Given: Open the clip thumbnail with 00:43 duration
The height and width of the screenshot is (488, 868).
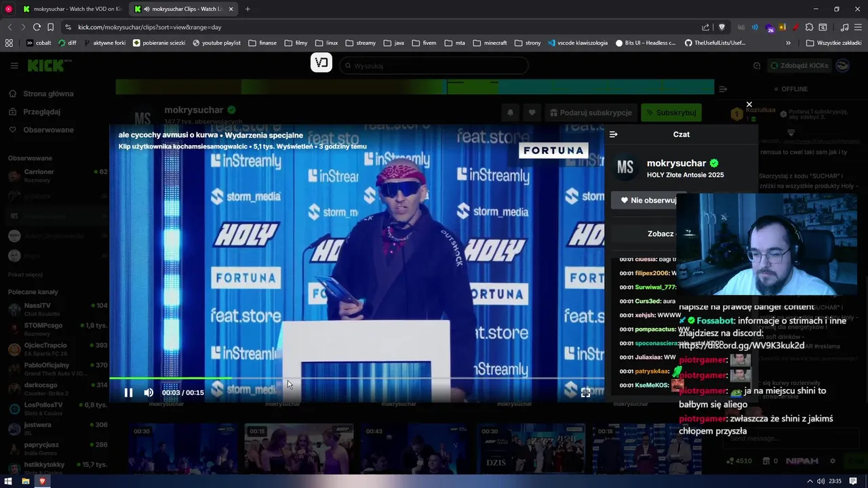Looking at the screenshot, I should [x=415, y=449].
